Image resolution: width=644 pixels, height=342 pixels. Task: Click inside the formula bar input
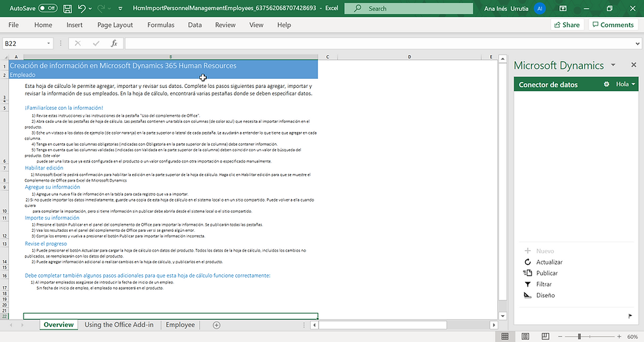pyautogui.click(x=380, y=43)
